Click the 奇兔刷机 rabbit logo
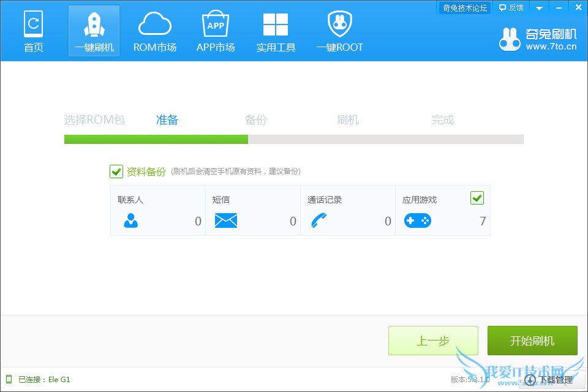 pos(510,39)
